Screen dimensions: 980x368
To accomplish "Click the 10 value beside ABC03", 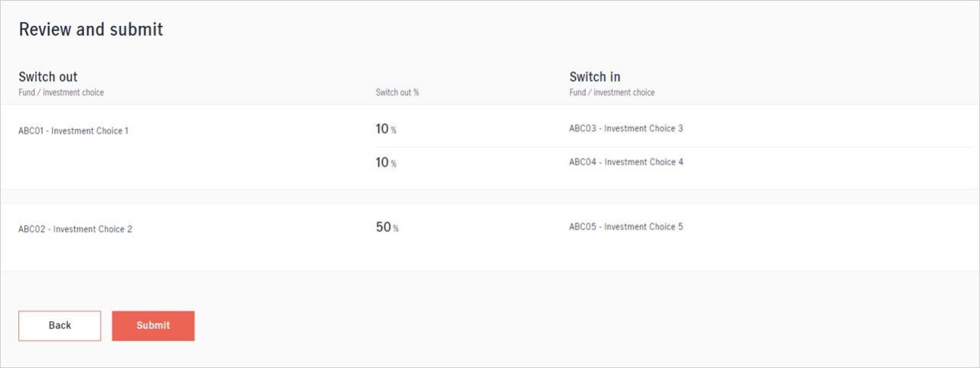I will click(382, 129).
